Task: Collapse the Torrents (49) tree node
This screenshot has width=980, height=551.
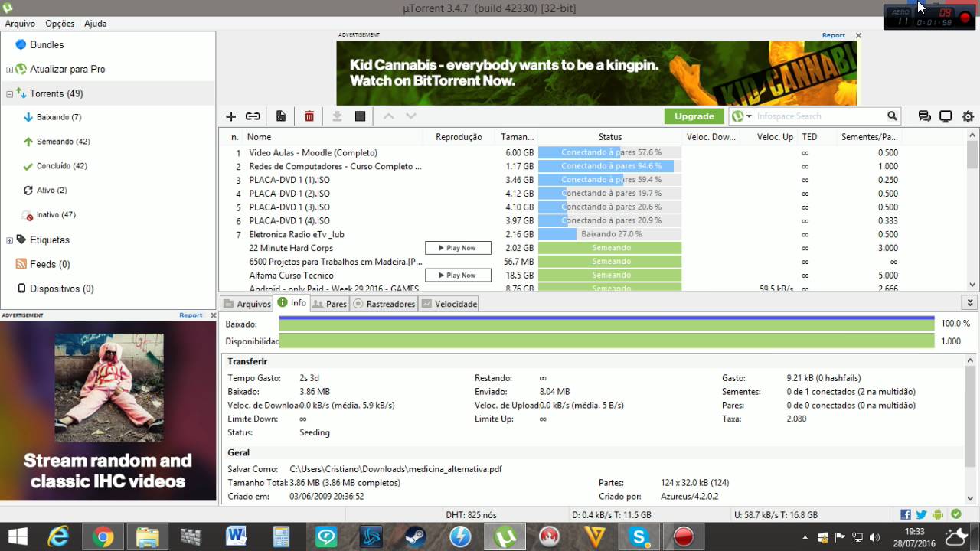Action: pos(9,94)
